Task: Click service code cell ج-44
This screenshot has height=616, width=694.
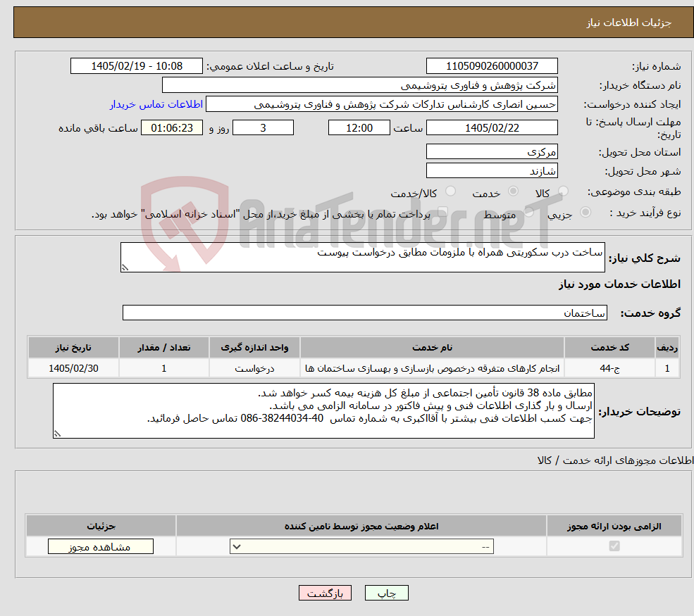Action: click(609, 368)
